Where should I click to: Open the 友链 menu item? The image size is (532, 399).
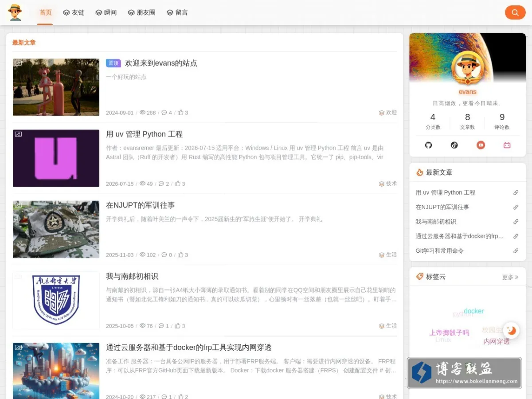click(x=74, y=12)
